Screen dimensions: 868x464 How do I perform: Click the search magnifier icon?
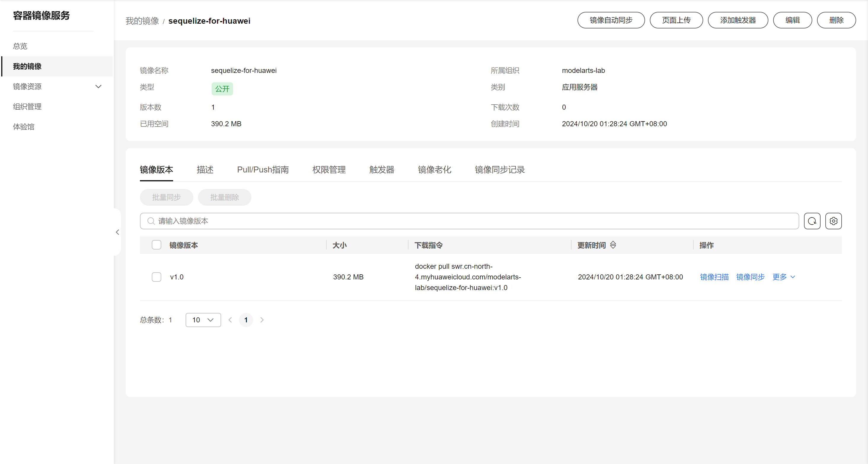pyautogui.click(x=151, y=221)
